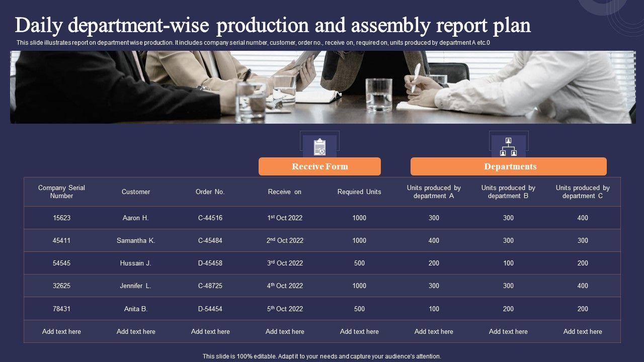644x362 pixels.
Task: Select serial number 45411
Action: pyautogui.click(x=61, y=240)
